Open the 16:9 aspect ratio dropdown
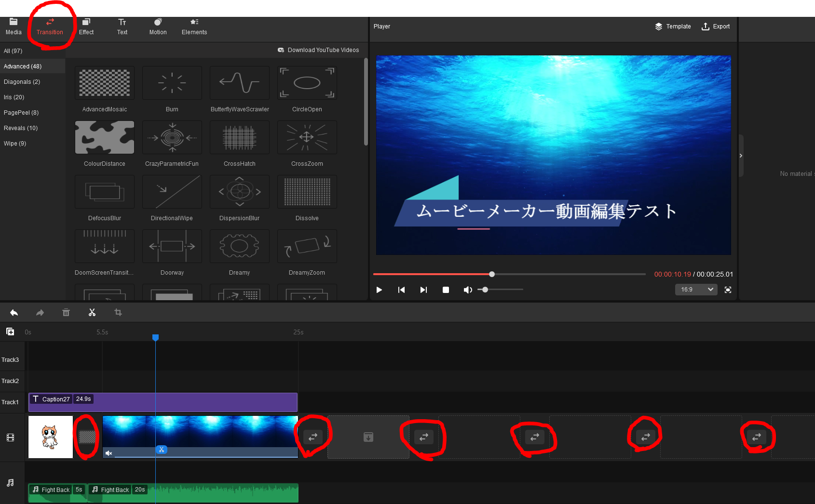The image size is (815, 504). coord(696,290)
